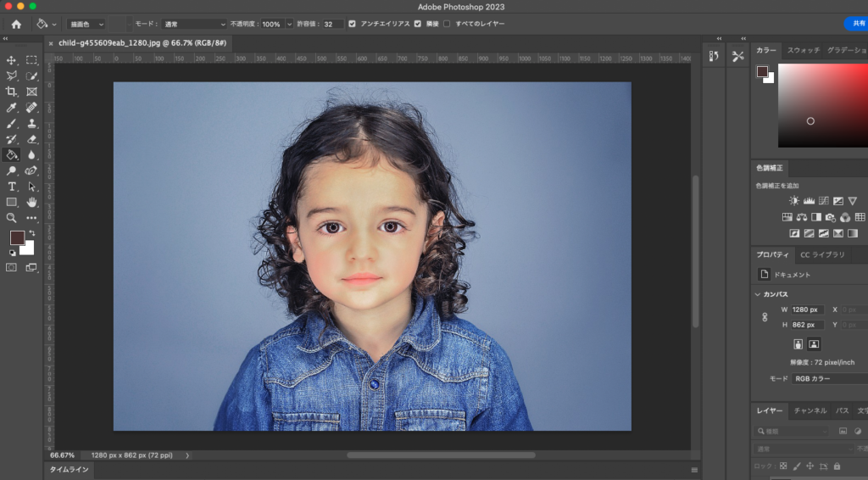Add a Levels adjustment

(809, 201)
